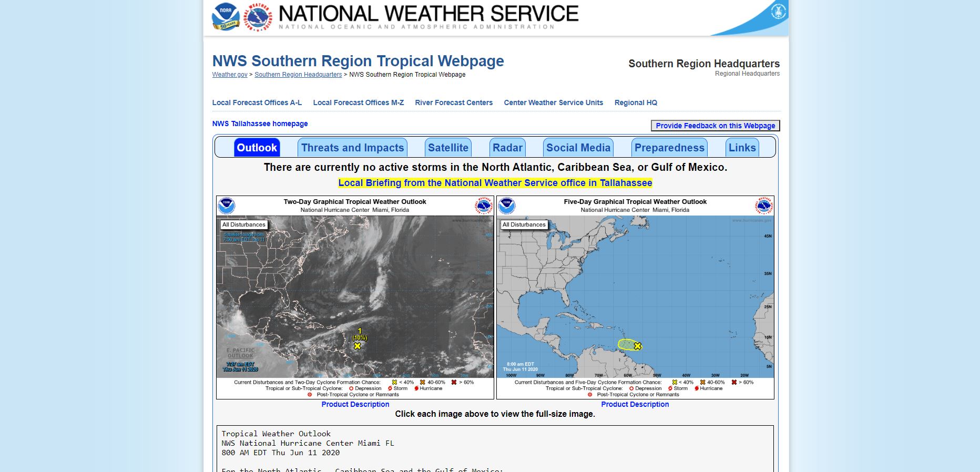Open the Satellite tab

point(448,148)
